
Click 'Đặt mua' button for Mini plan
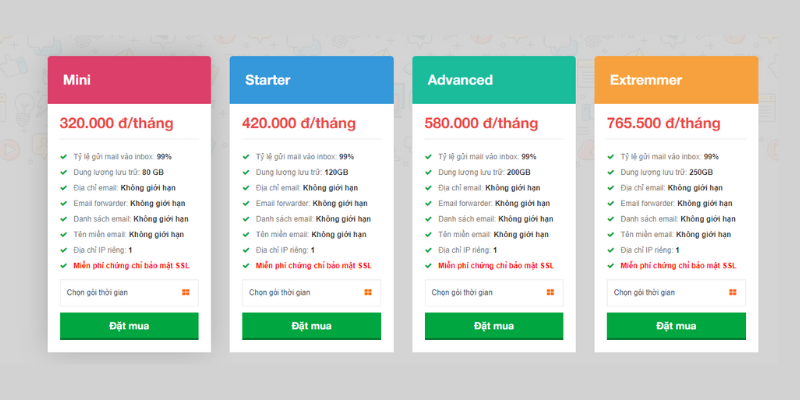pyautogui.click(x=129, y=326)
